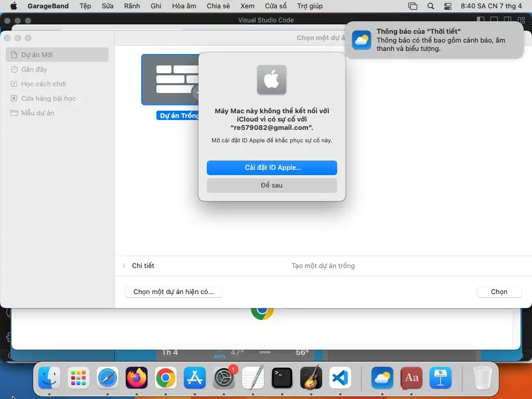The width and height of the screenshot is (532, 399).
Task: Select 'Dự án Mới' in sidebar
Action: (57, 55)
